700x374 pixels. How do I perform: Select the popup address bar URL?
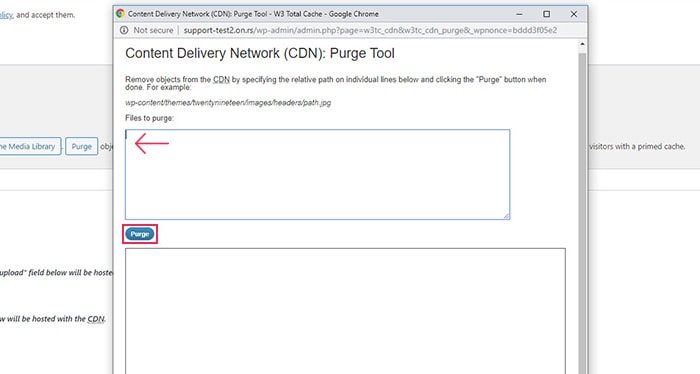click(370, 30)
